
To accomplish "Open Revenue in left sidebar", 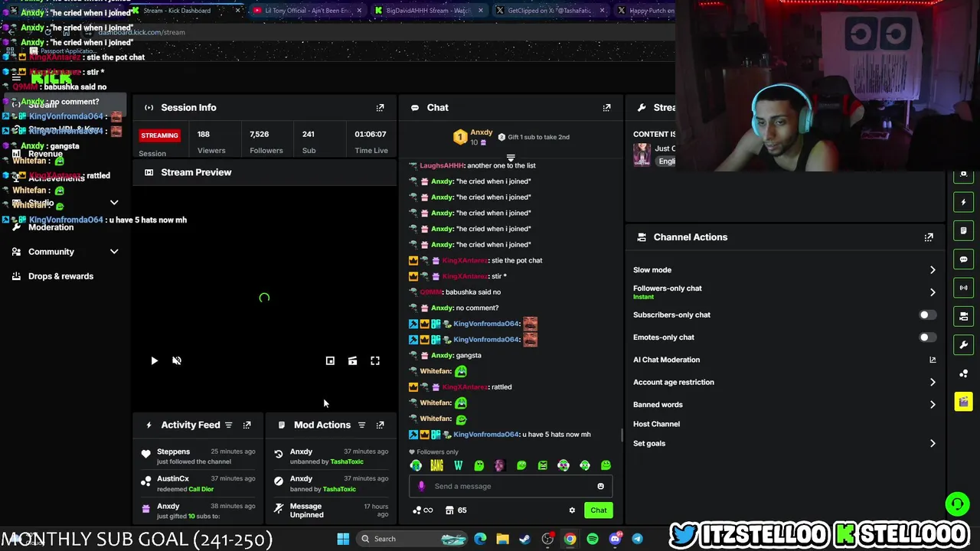I will pyautogui.click(x=45, y=154).
